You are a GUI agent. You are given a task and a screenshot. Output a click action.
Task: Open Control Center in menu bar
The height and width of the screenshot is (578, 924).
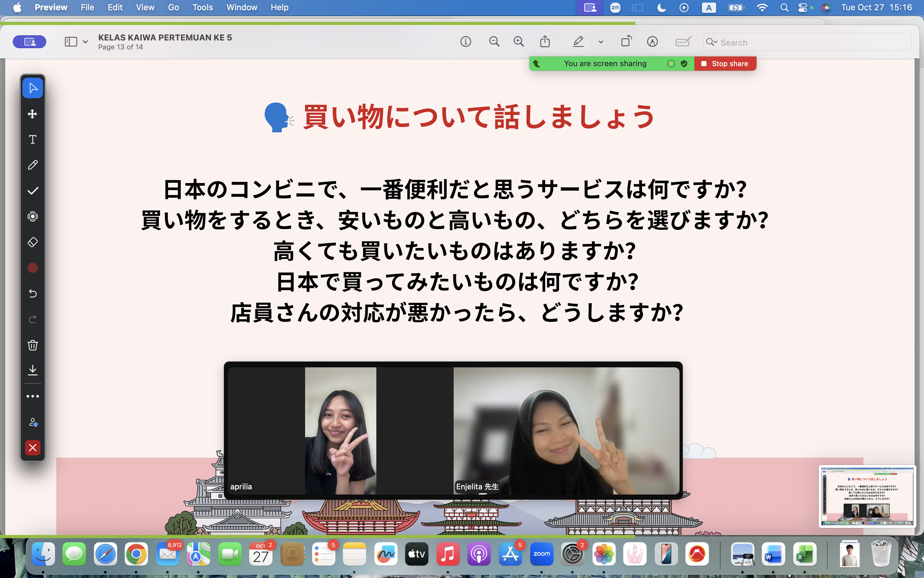(x=803, y=8)
